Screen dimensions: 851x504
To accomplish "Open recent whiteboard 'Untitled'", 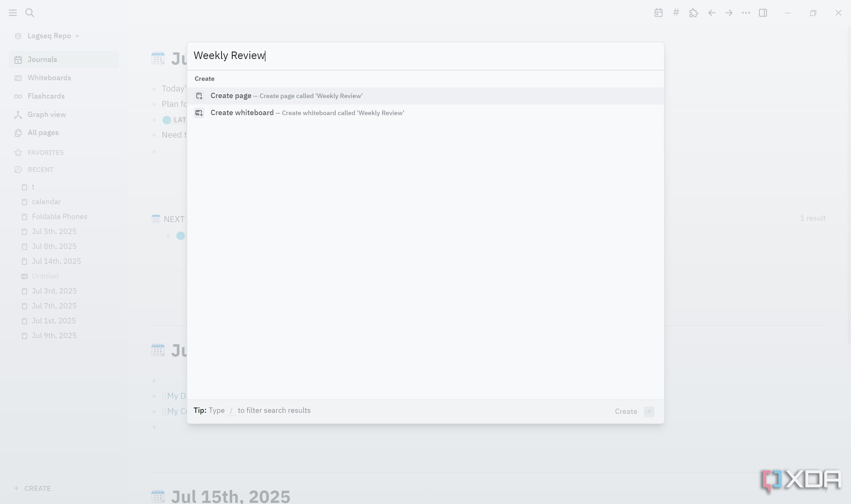I will (x=45, y=276).
